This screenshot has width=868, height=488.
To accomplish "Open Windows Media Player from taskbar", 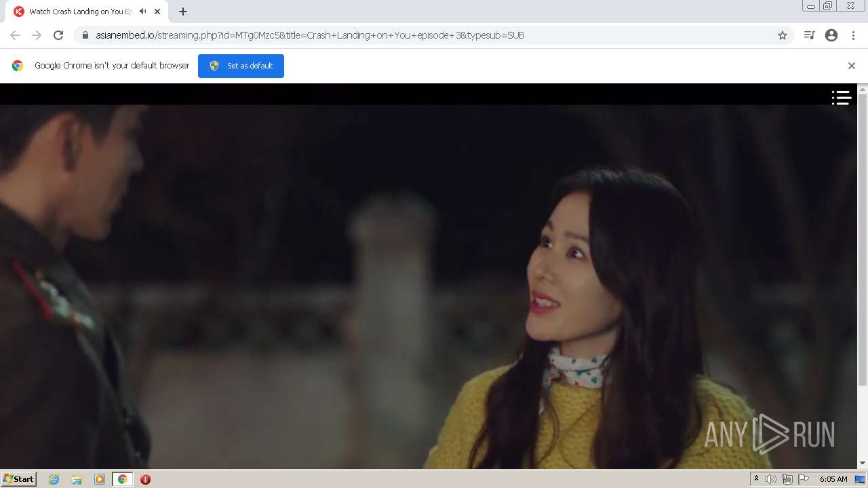I will tap(100, 479).
